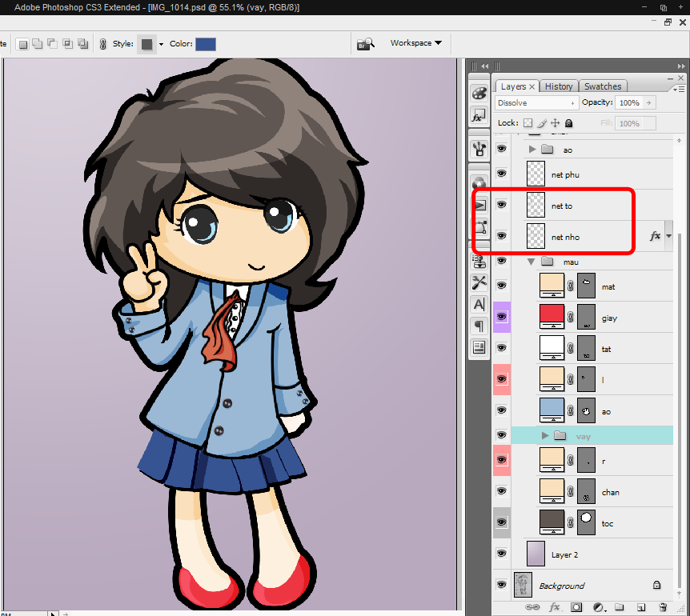
Task: Select exclude overlapping shape areas option
Action: 82,43
